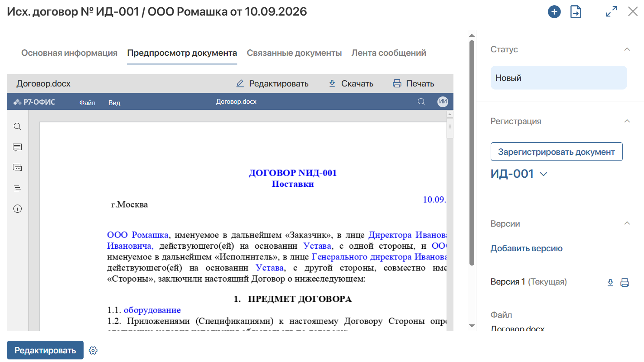644x362 pixels.
Task: Open the Вид menu in the viewer
Action: pyautogui.click(x=114, y=103)
